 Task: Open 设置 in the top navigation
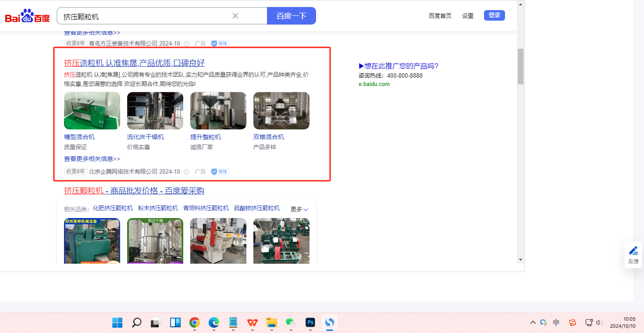(468, 16)
